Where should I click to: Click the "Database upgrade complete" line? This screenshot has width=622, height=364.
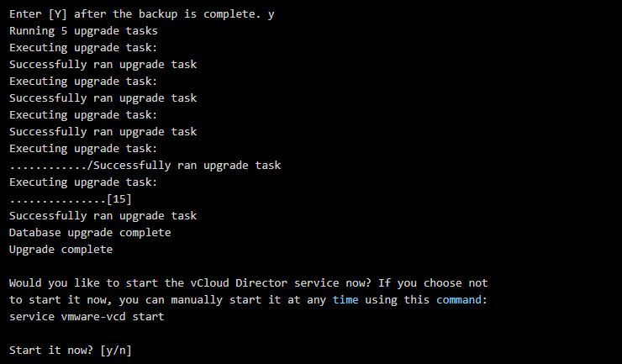[90, 232]
